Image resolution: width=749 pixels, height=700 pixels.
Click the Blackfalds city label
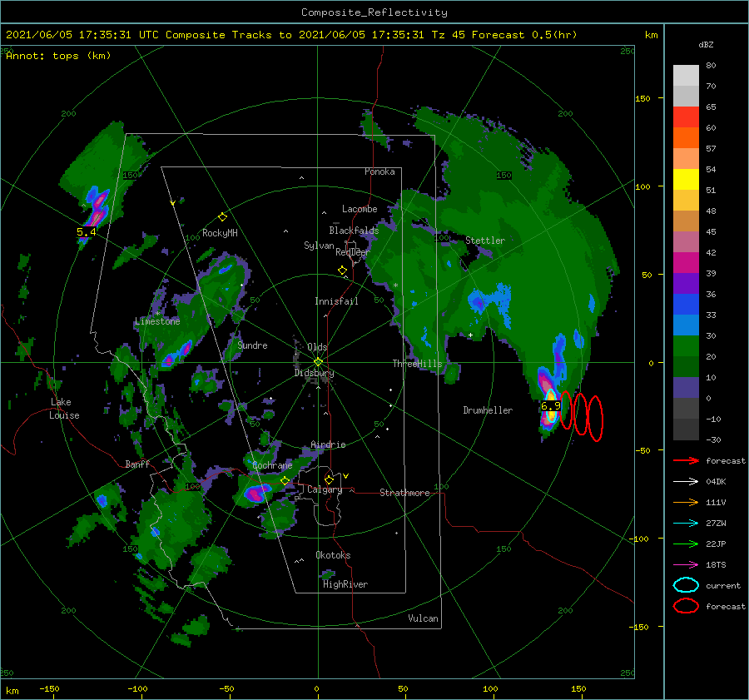pos(354,231)
